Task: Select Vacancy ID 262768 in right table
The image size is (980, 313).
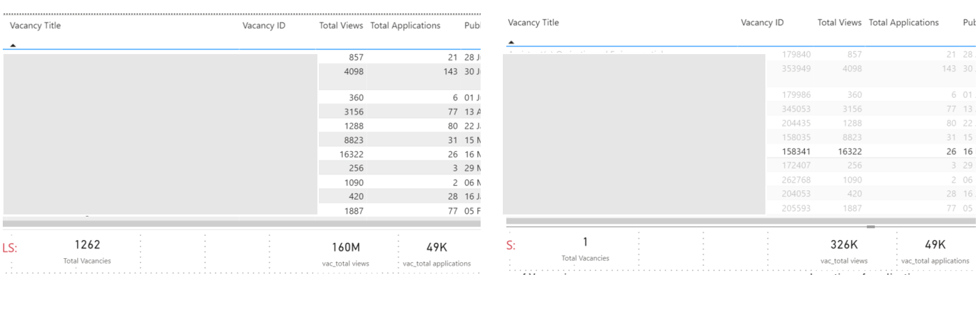Action: click(x=796, y=180)
